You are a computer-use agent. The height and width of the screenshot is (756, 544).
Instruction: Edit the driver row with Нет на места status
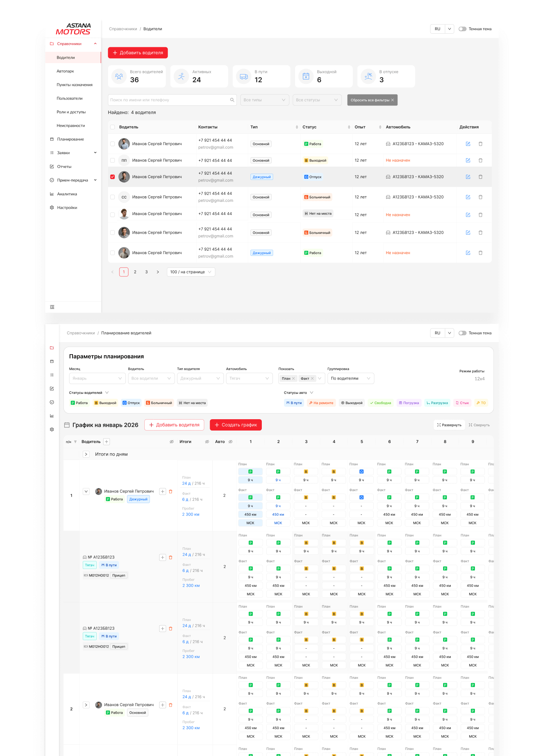pyautogui.click(x=468, y=215)
